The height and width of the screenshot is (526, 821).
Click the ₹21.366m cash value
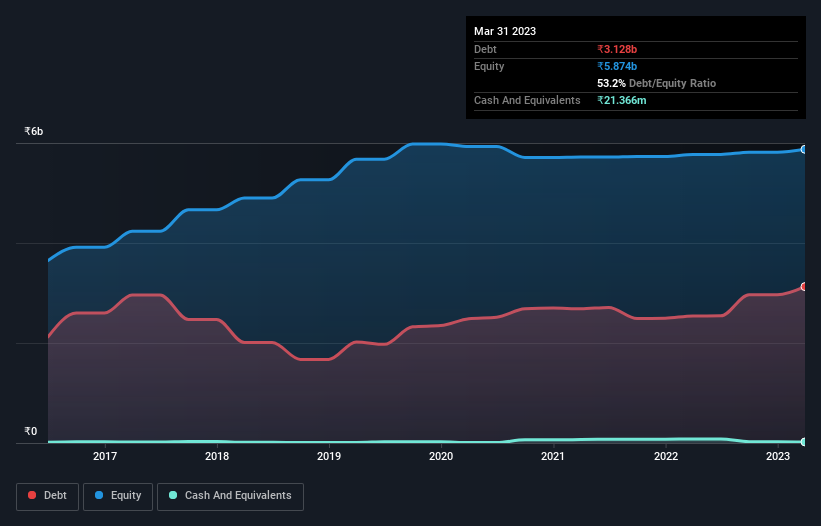coord(622,100)
